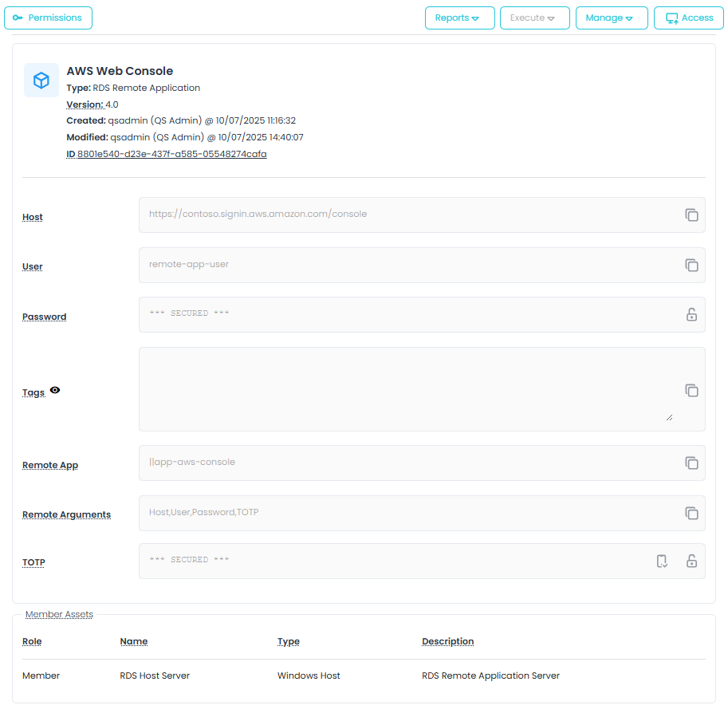Open the Manage dropdown
Viewport: 728px width, 713px height.
click(611, 18)
